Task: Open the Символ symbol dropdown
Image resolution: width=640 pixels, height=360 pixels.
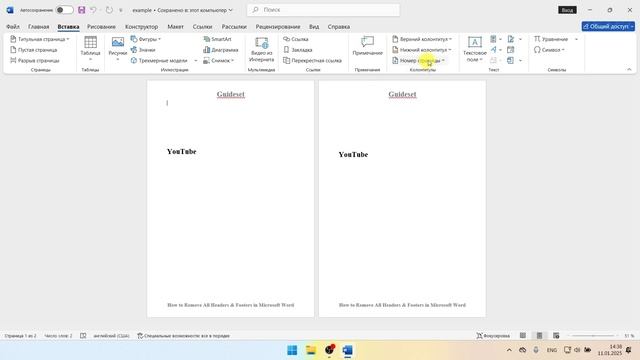Action: coord(549,50)
